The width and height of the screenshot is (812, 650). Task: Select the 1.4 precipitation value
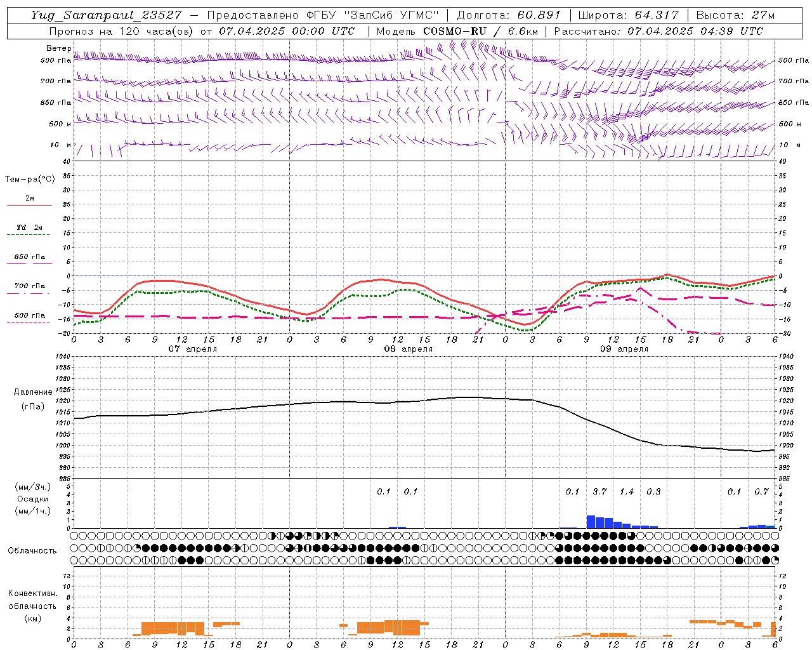(x=627, y=492)
